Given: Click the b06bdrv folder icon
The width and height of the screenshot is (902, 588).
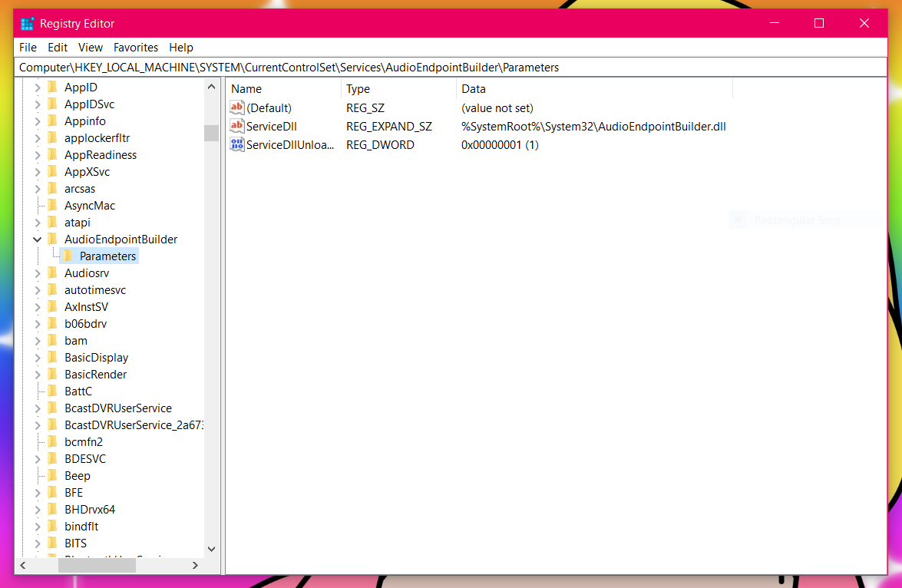Looking at the screenshot, I should 53,323.
